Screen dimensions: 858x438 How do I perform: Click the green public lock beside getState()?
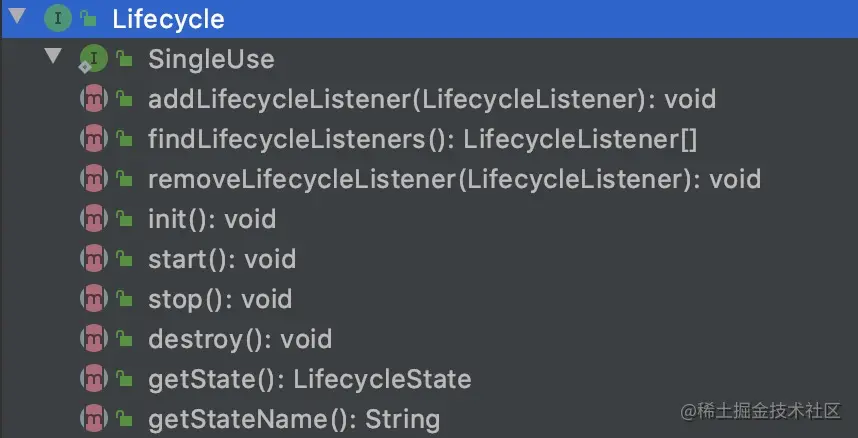click(125, 379)
